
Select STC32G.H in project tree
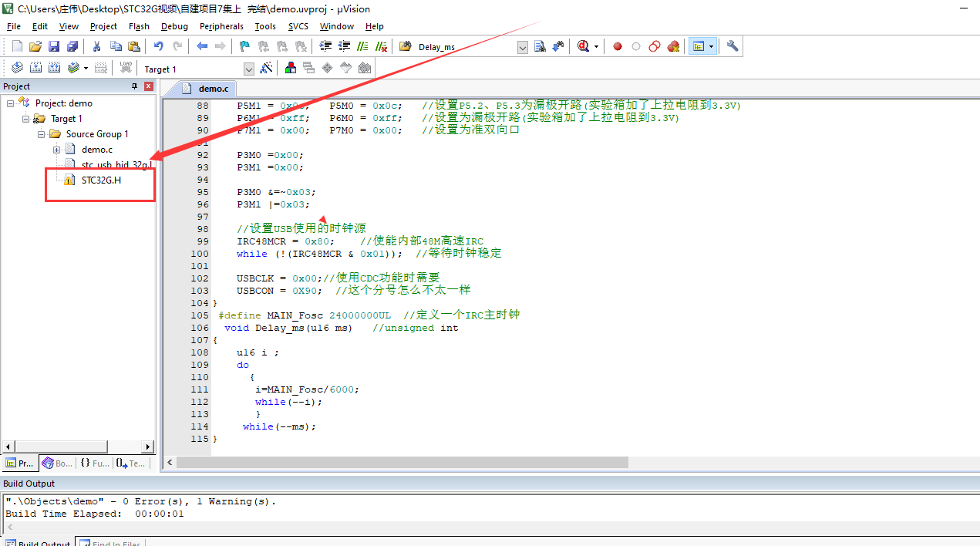(101, 180)
